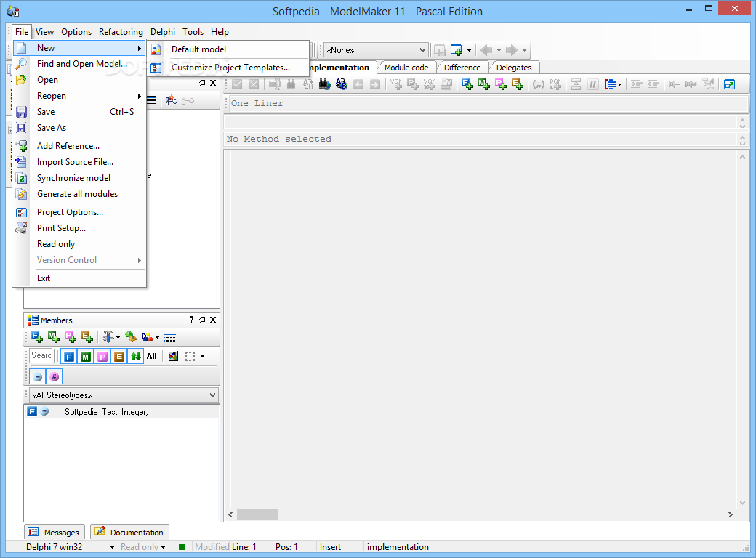Screen dimensions: 756x558
Task: Click binoculars with globe search icon
Action: (x=324, y=84)
